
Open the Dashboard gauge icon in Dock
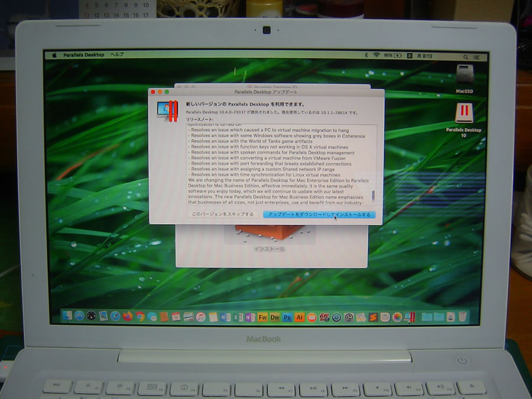click(x=91, y=316)
